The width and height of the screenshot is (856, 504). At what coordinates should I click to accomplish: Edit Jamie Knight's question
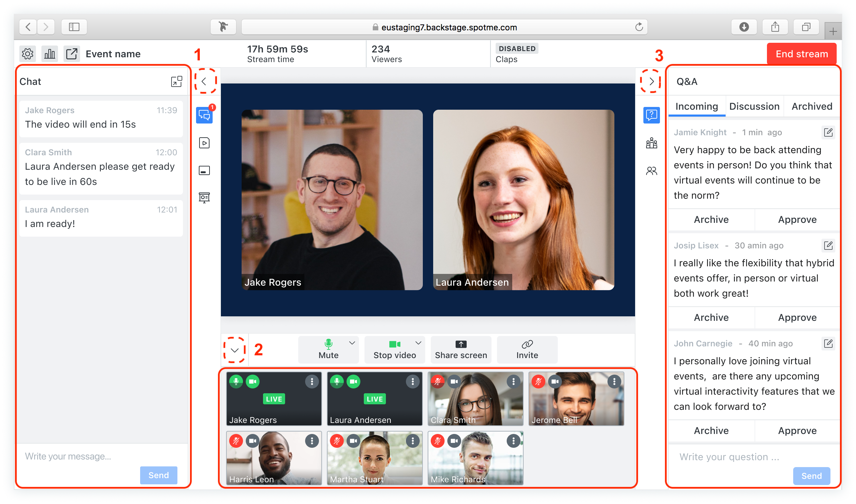[x=828, y=132]
